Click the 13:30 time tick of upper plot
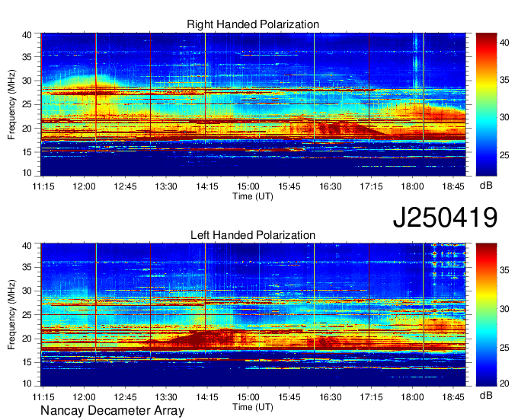The height and width of the screenshot is (420, 518). (166, 186)
